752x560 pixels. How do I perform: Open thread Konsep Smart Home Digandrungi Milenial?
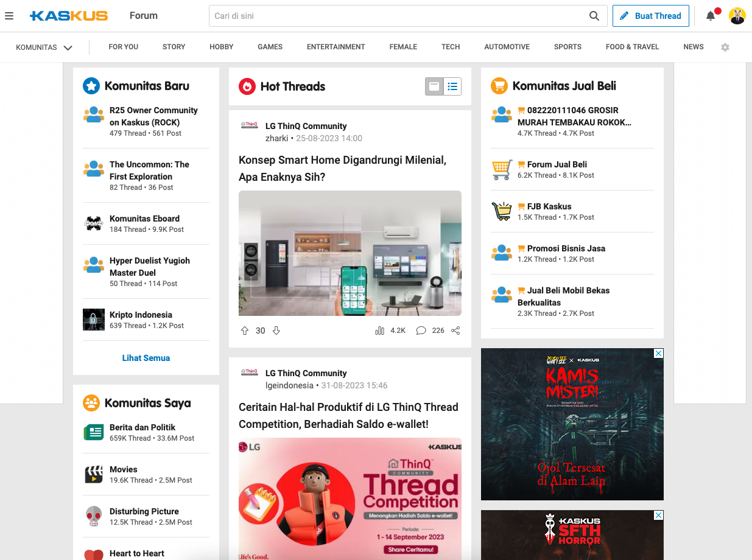(343, 169)
